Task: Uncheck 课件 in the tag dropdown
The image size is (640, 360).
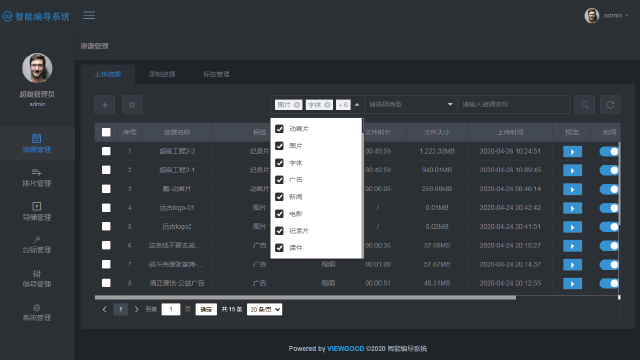Action: click(279, 248)
